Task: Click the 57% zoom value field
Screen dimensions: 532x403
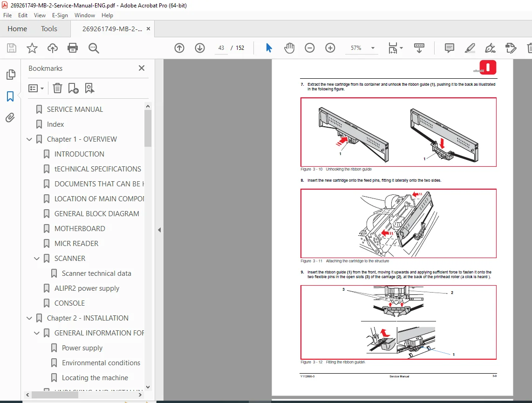Action: pyautogui.click(x=356, y=48)
